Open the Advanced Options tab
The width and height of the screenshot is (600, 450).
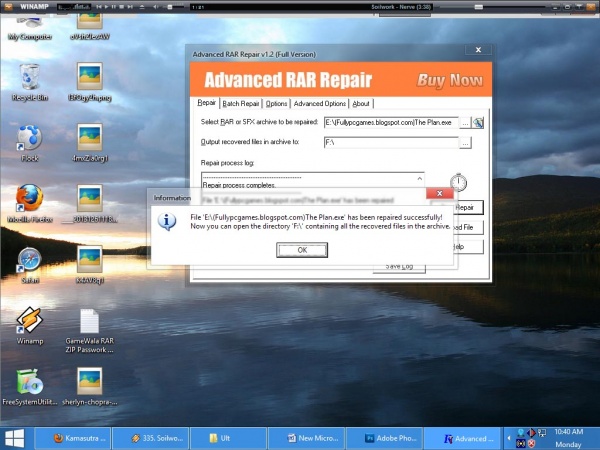point(320,103)
